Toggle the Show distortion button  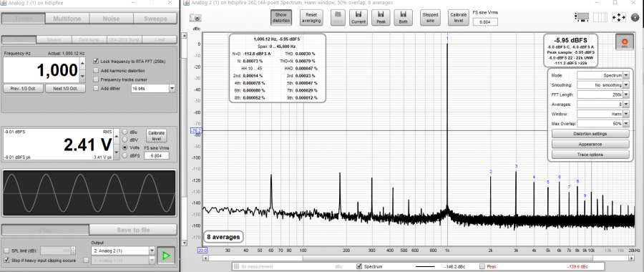point(281,18)
